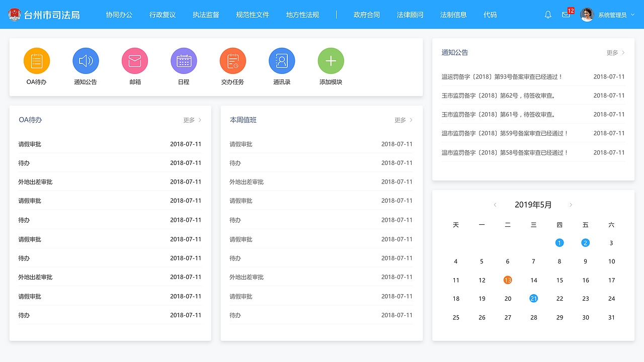Click the 通知公告 speaker icon

(86, 60)
